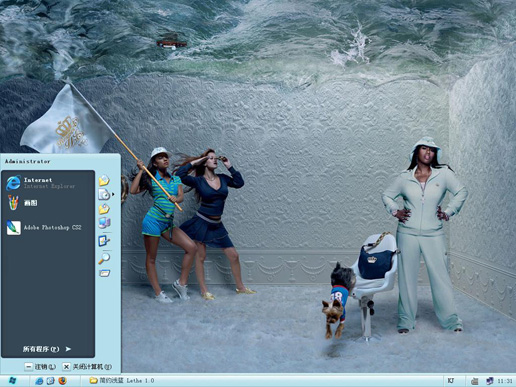Expand the Recent Documents arrow submenu
Image resolution: width=516 pixels, height=387 pixels.
point(113,194)
